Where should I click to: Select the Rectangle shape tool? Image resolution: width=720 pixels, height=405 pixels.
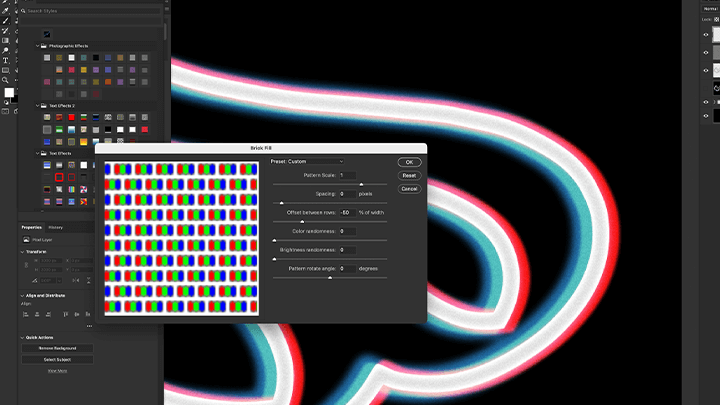[6, 70]
